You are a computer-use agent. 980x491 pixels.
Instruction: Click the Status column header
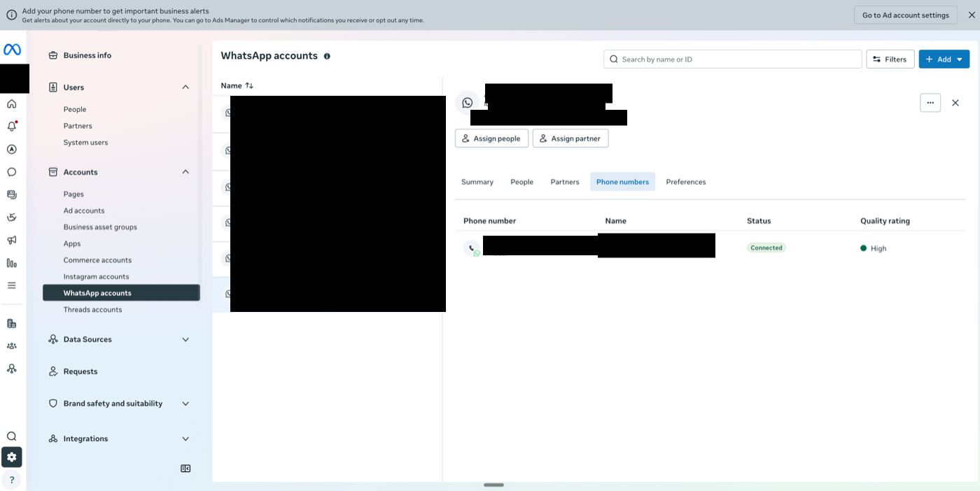tap(759, 221)
